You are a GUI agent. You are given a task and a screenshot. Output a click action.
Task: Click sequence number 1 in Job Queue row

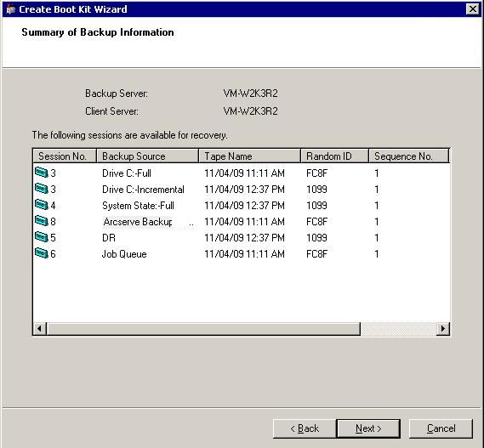point(377,254)
